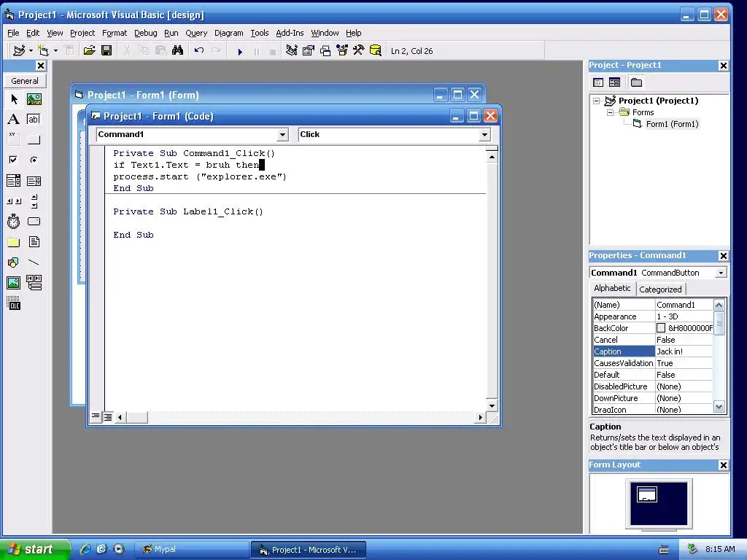The width and height of the screenshot is (747, 560).
Task: Select Form1 (Form1) in project tree
Action: pos(672,124)
